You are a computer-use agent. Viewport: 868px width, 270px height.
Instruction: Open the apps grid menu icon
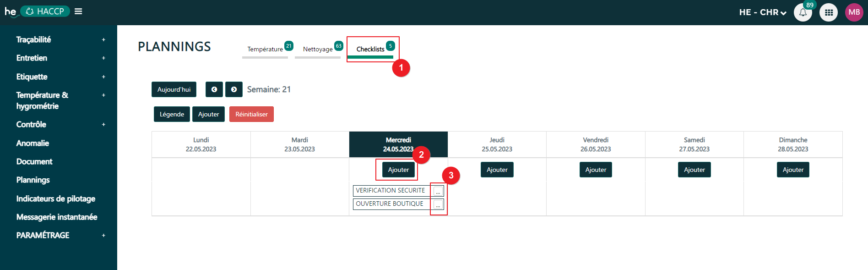click(x=829, y=12)
